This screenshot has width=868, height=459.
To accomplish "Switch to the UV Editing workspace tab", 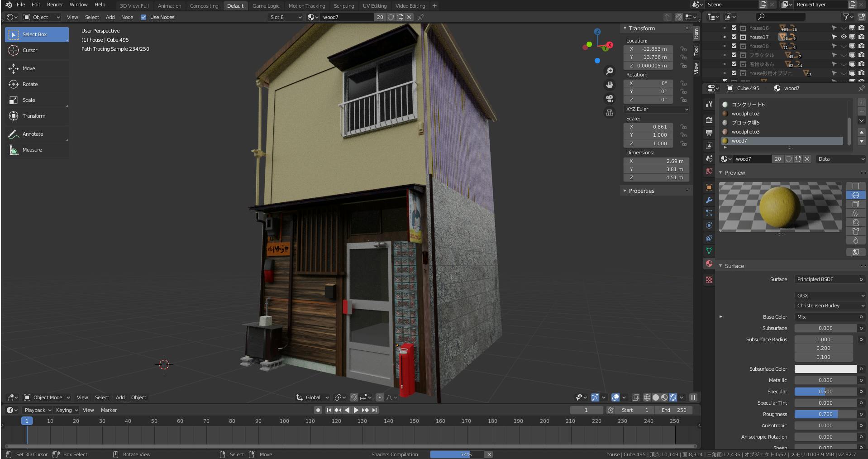I will (x=375, y=6).
